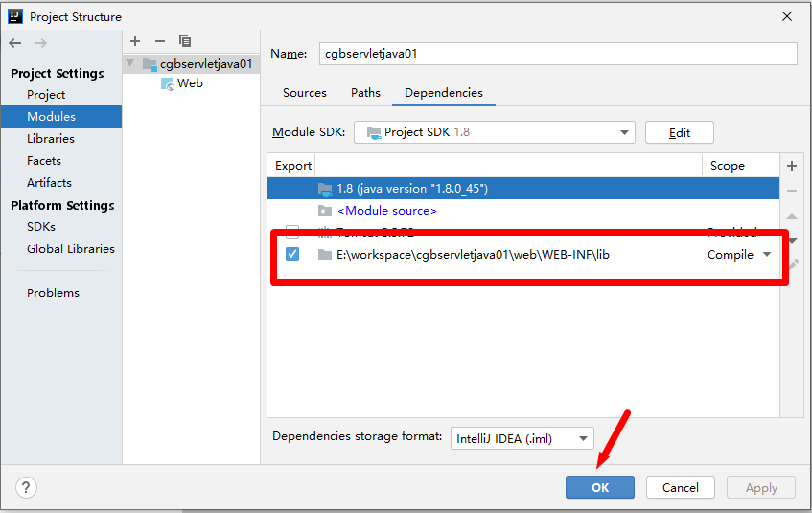Click the cgbservletjava01 module folder icon

click(x=150, y=64)
